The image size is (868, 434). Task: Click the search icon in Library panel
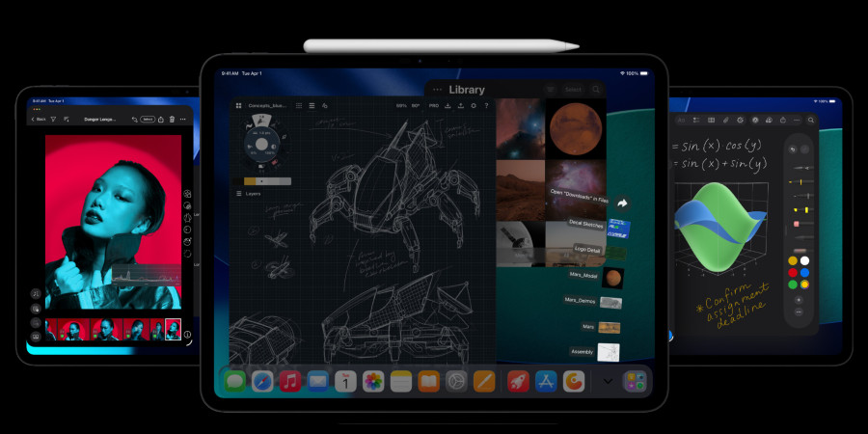tap(597, 90)
